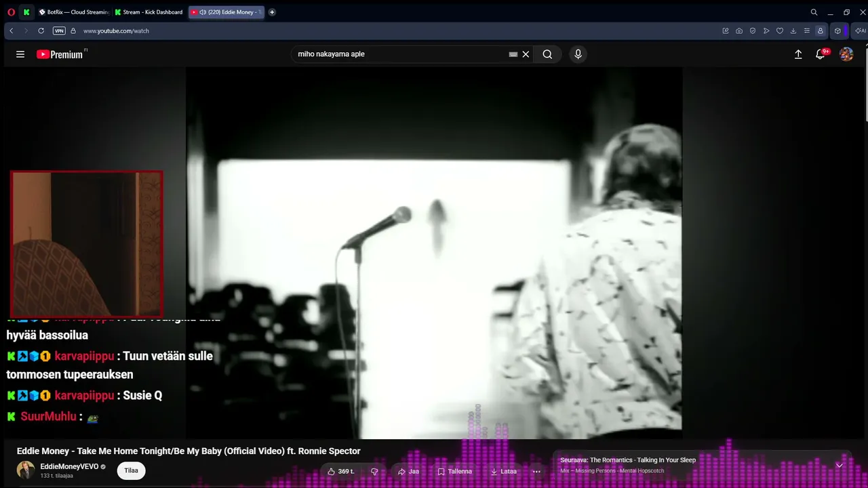Open the on-screen keyboard in search
Screen dimensions: 868x488
click(513, 54)
